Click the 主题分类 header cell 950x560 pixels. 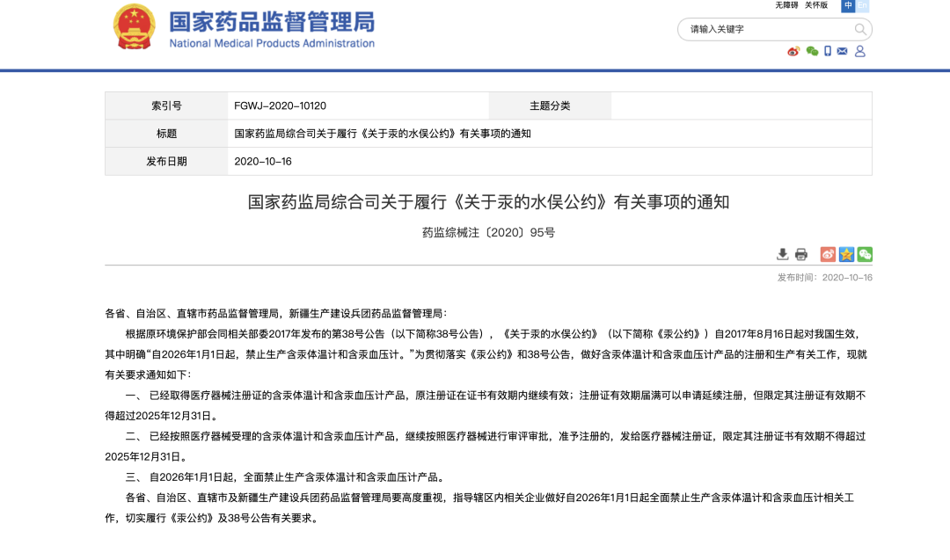[550, 105]
